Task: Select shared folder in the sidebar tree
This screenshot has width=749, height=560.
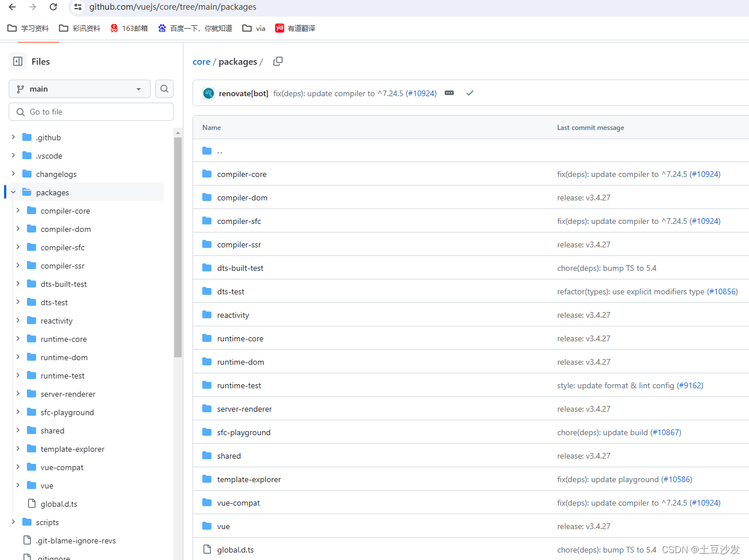Action: coord(52,431)
